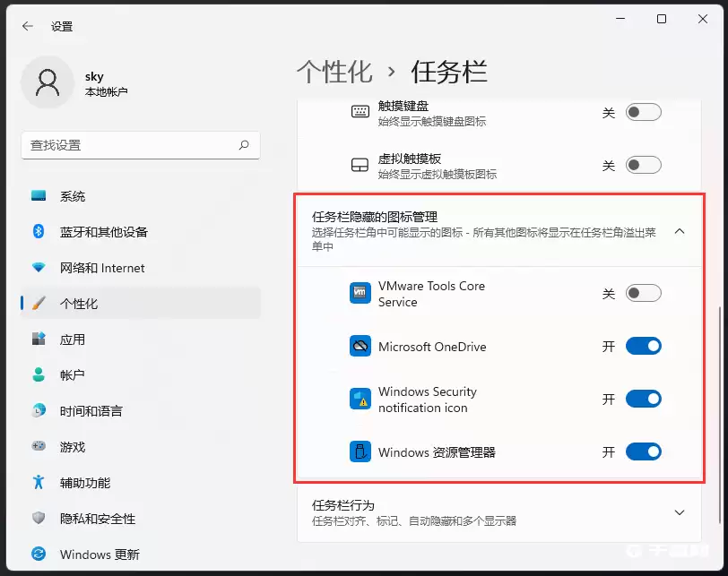Collapse the 任务栏隐藏的图标管理 section chevron

click(680, 231)
